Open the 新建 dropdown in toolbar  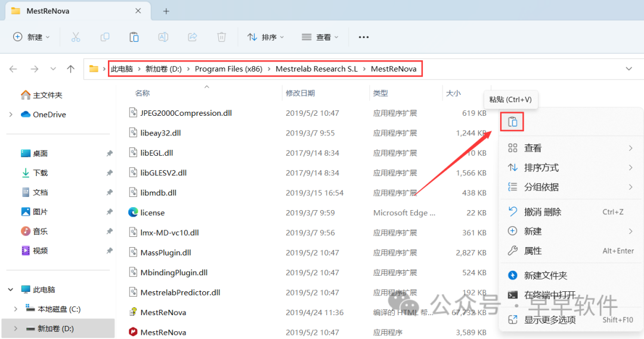[x=32, y=37]
